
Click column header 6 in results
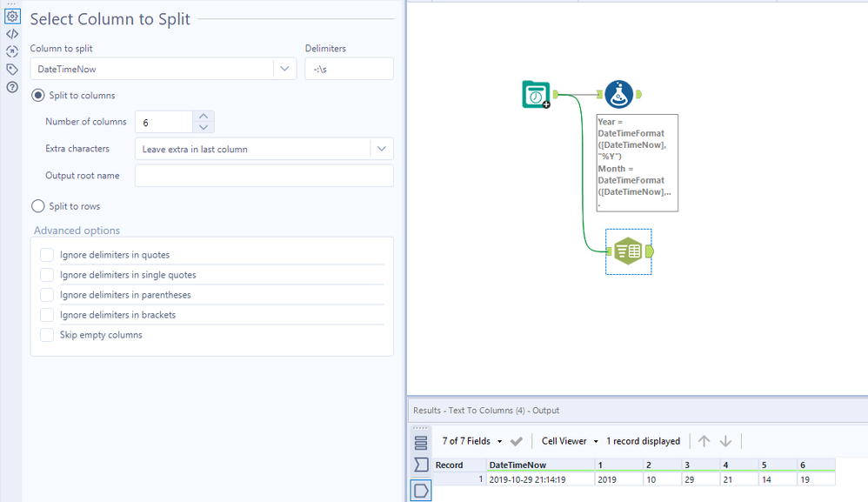[x=816, y=465]
